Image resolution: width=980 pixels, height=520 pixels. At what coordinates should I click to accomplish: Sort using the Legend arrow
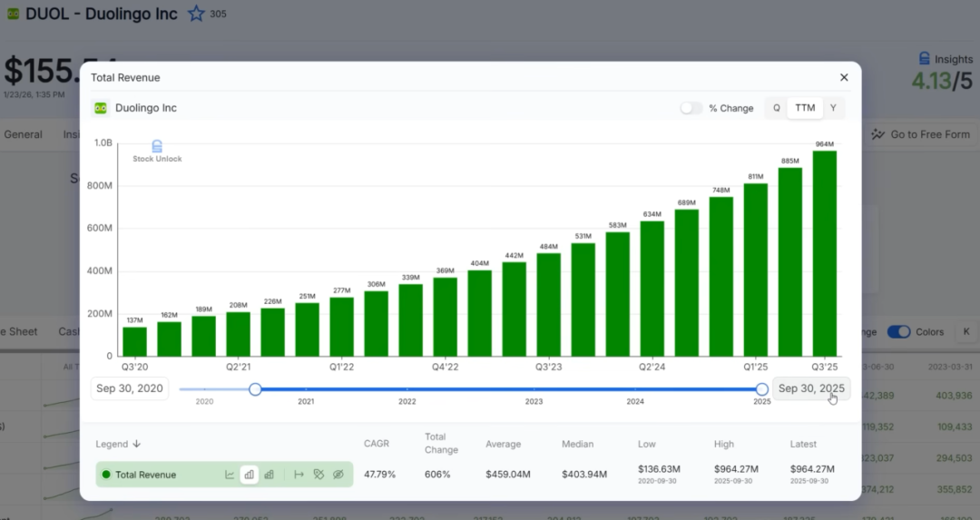[137, 445]
